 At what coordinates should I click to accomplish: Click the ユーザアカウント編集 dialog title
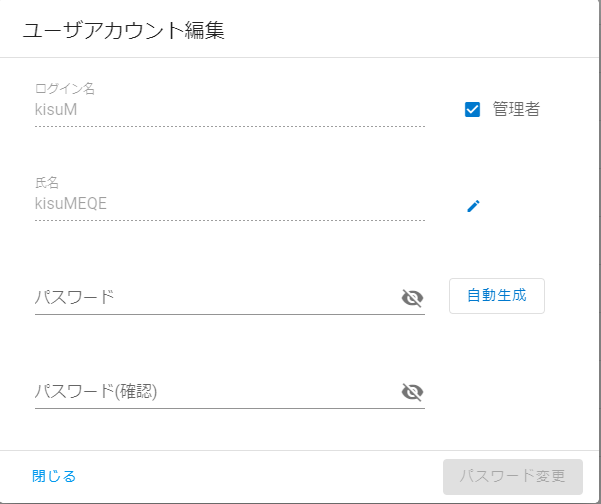[123, 30]
